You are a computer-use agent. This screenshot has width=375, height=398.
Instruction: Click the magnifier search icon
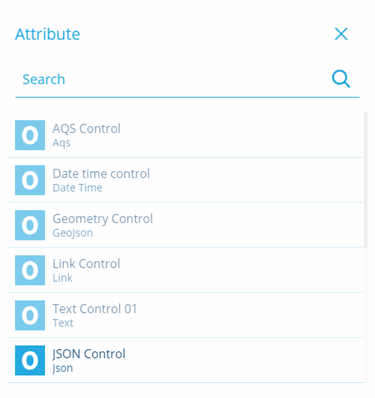pos(341,79)
